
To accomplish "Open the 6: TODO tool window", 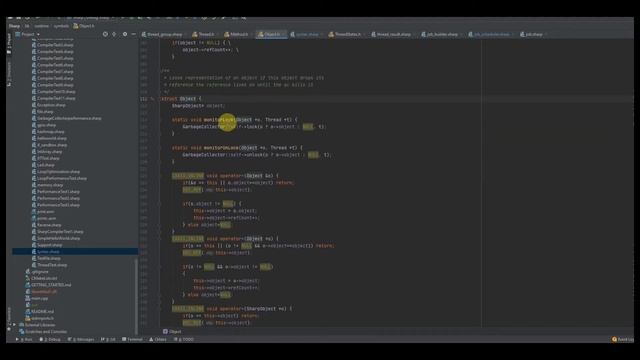I will pyautogui.click(x=184, y=340).
